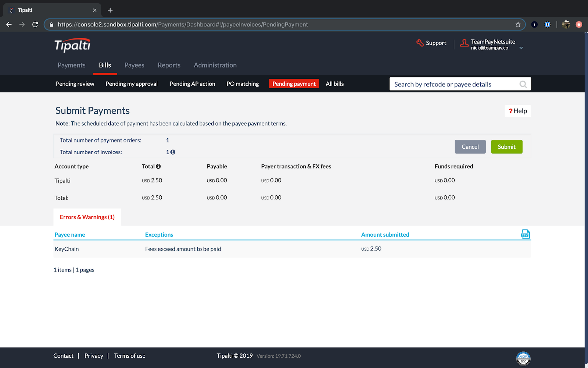Viewport: 588px width, 368px height.
Task: Select the Errors & Warnings (1) tab
Action: [87, 217]
